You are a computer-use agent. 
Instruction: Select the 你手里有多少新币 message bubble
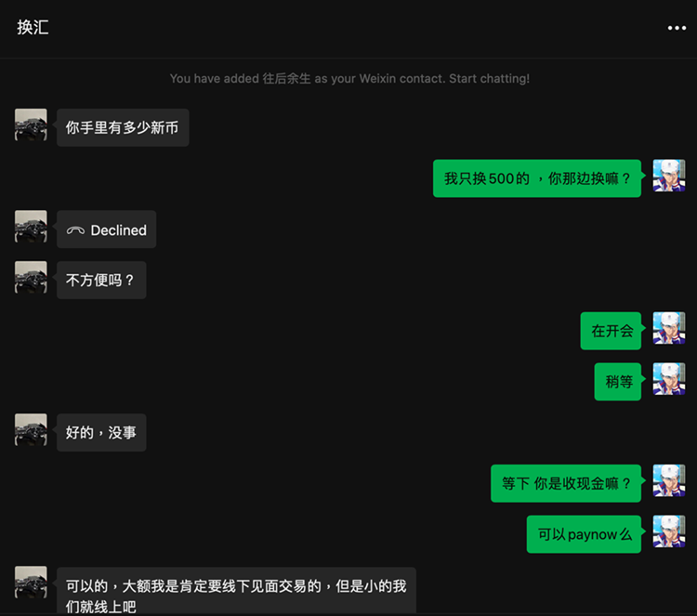(122, 127)
